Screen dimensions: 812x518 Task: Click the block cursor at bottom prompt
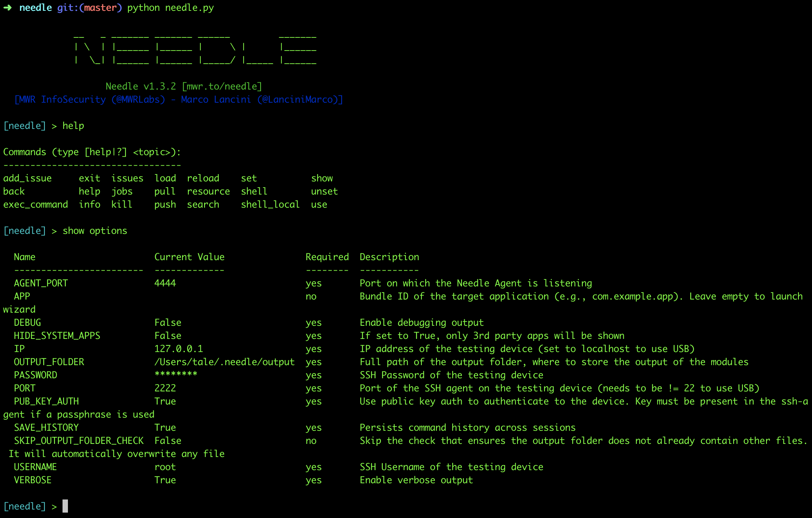tap(65, 506)
